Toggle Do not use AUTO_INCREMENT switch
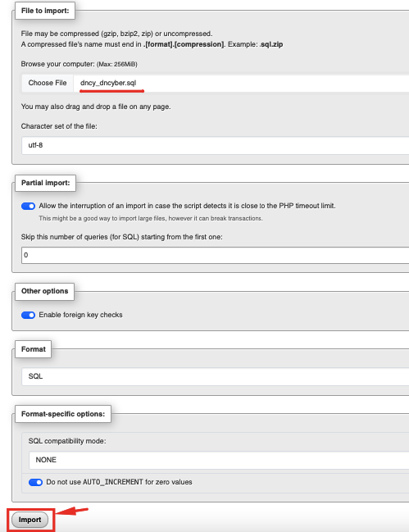 click(35, 482)
